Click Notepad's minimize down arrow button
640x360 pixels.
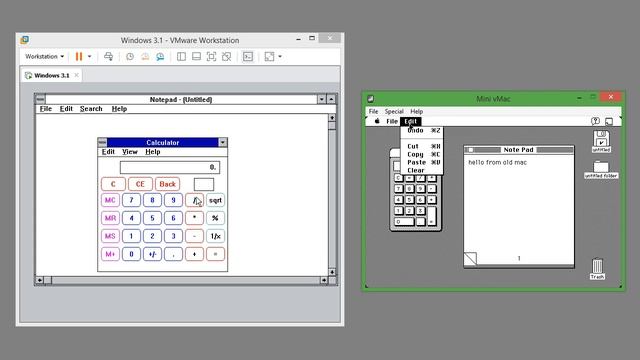[322, 99]
